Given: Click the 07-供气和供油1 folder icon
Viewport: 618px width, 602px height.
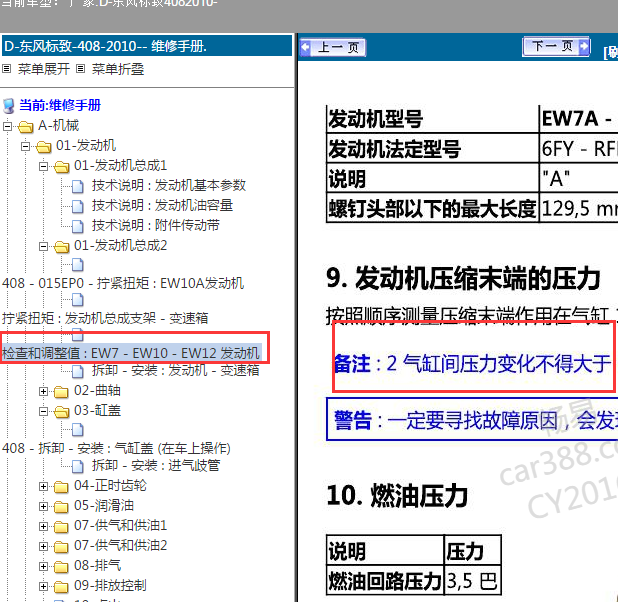Looking at the screenshot, I should click(61, 527).
